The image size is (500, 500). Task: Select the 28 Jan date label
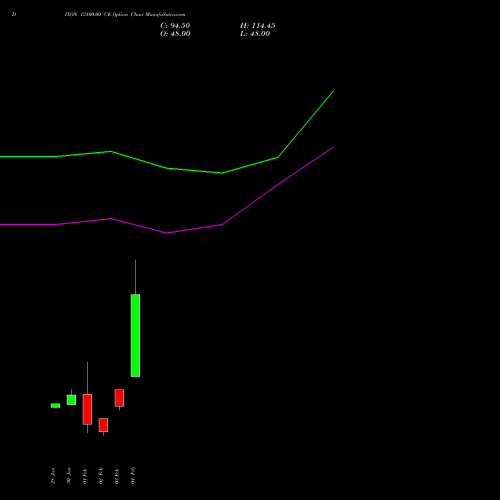(53, 476)
